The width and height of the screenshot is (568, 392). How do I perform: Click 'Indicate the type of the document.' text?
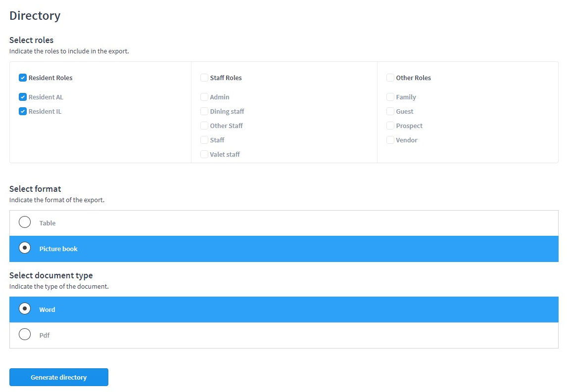[x=59, y=286]
